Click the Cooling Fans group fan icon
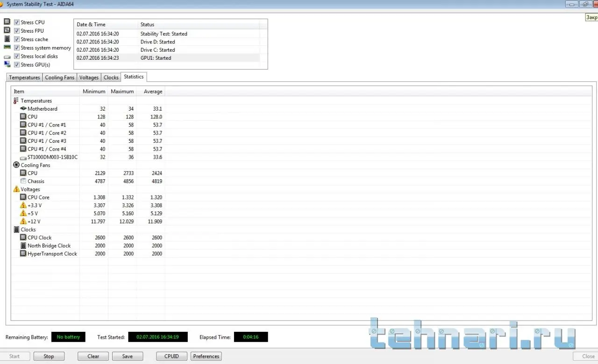 16,165
